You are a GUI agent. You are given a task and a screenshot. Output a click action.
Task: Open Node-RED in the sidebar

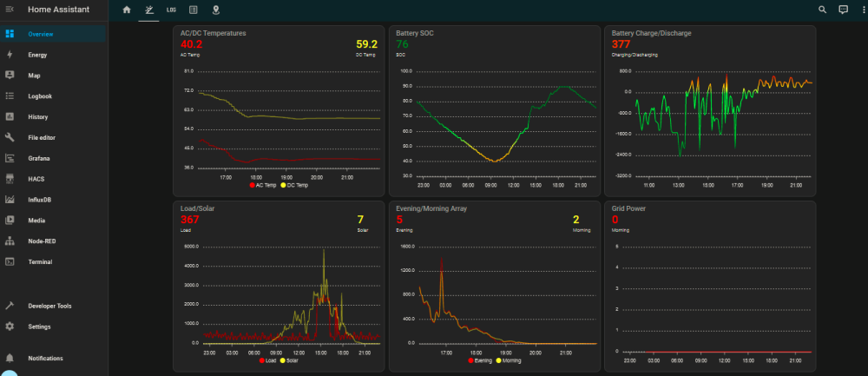(53, 241)
